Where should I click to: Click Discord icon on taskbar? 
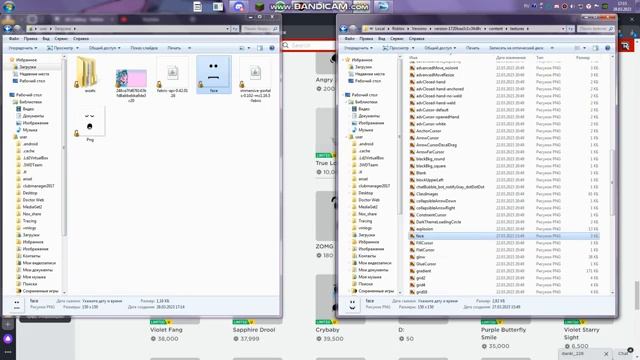pyautogui.click(x=239, y=7)
